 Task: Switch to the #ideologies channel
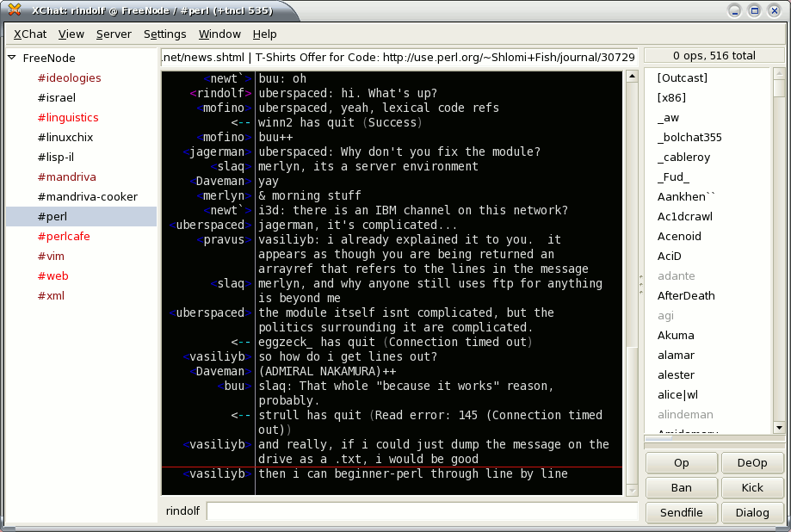coord(69,77)
